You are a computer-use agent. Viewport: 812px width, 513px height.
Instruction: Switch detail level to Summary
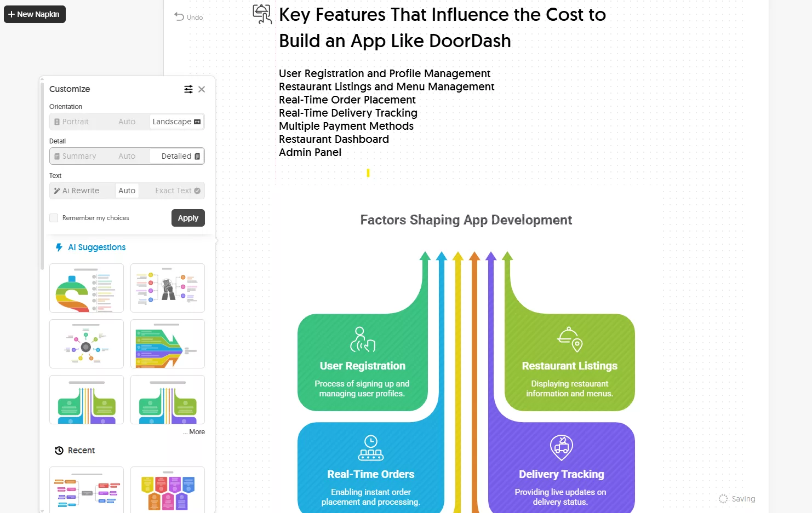(x=75, y=156)
